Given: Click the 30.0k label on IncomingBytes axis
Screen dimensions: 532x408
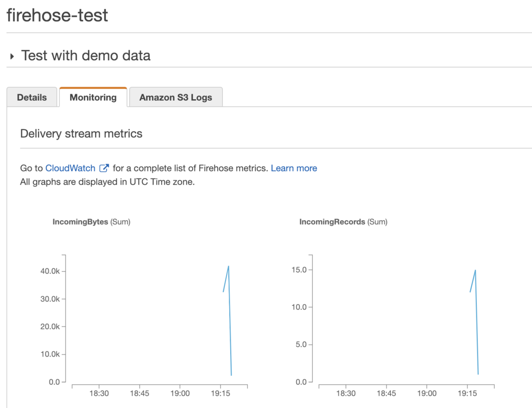Looking at the screenshot, I should click(50, 299).
